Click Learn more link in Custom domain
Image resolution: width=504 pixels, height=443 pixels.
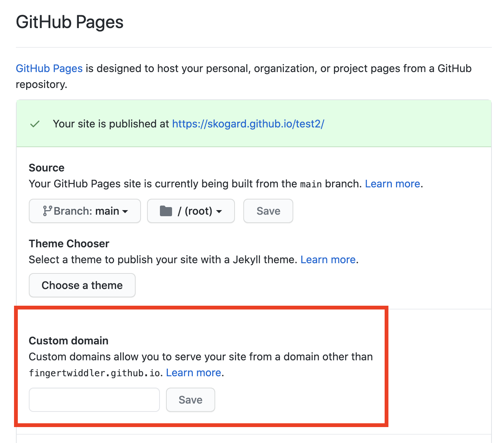point(194,373)
